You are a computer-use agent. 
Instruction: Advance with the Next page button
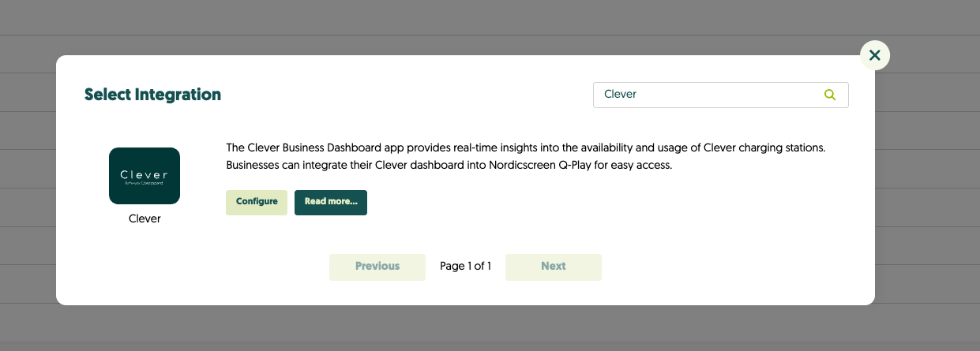coord(553,267)
